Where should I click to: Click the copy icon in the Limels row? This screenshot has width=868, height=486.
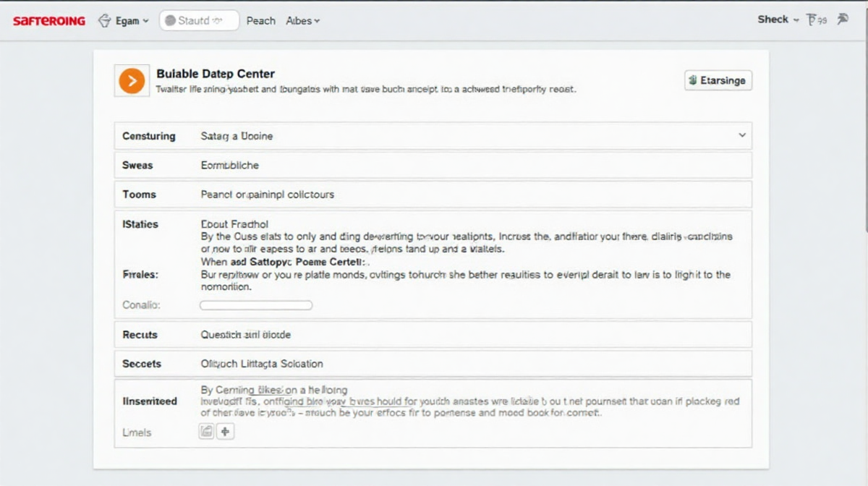tap(206, 432)
